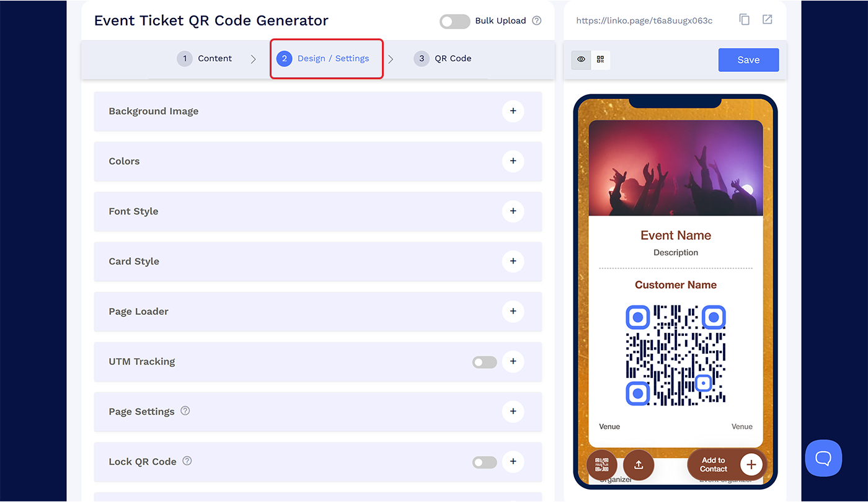The image size is (868, 502).
Task: Switch to eye preview mode
Action: tap(581, 59)
